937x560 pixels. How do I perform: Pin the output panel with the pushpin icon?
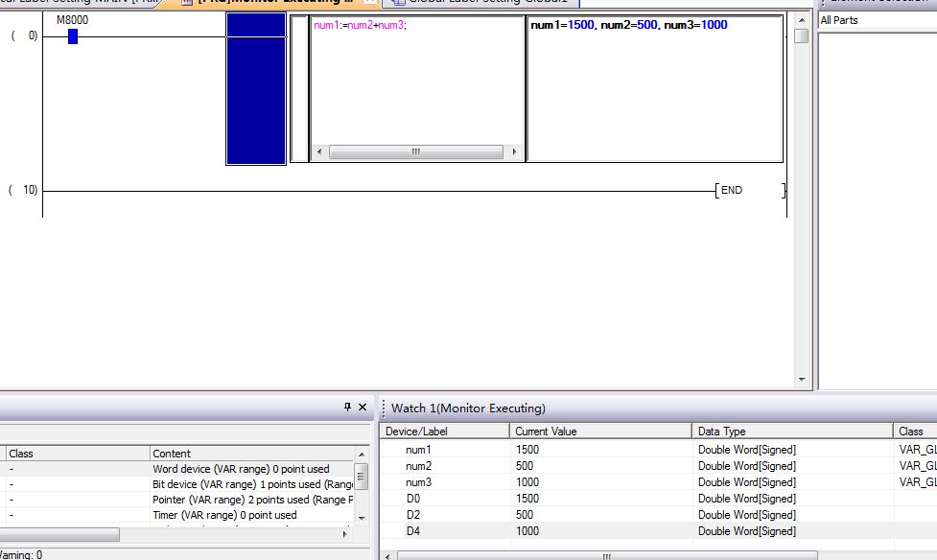pyautogui.click(x=347, y=408)
